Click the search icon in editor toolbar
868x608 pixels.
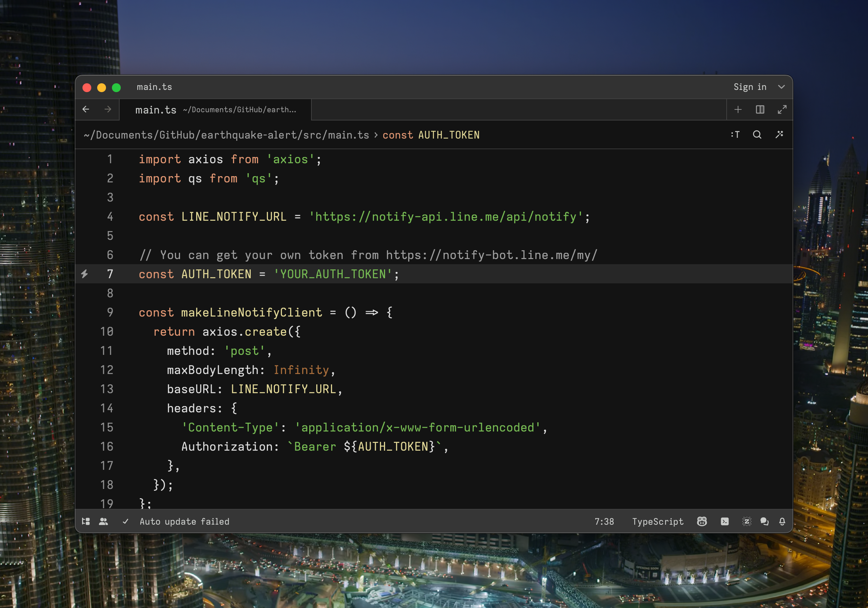point(757,134)
